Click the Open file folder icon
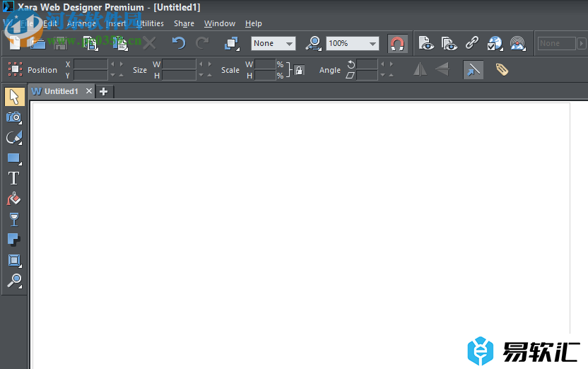The height and width of the screenshot is (369, 588). 38,43
